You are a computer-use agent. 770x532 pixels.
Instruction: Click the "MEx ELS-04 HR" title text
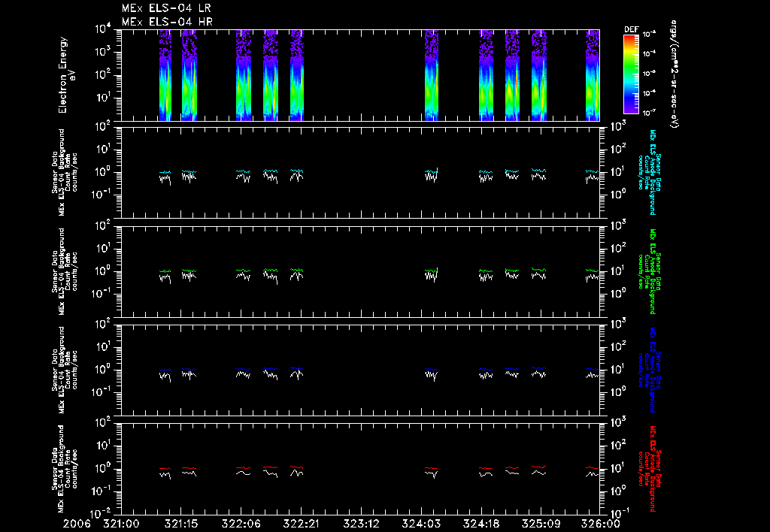167,22
